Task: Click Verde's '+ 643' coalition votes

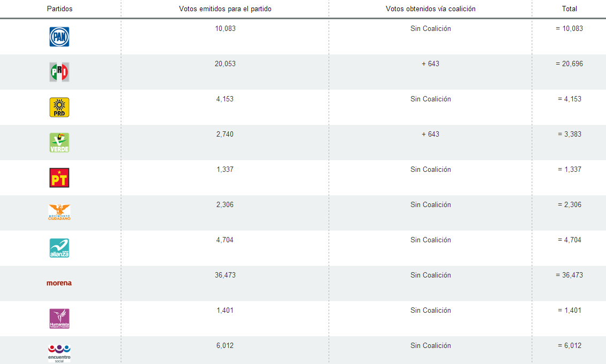Action: click(x=430, y=134)
